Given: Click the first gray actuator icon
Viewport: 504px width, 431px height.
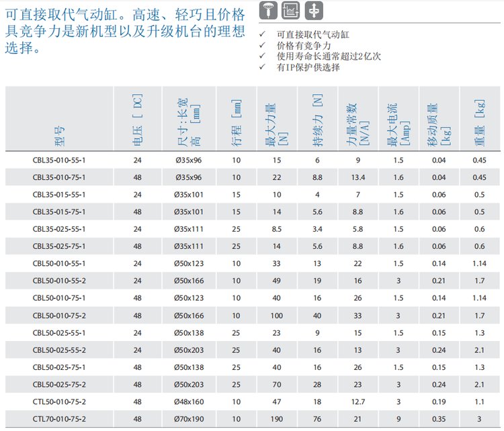Looking at the screenshot, I should (x=267, y=10).
